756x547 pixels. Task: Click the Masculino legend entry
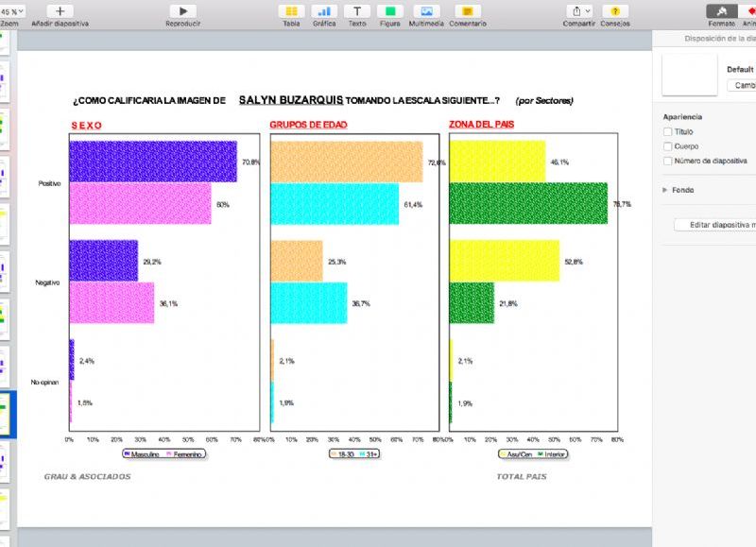point(142,454)
